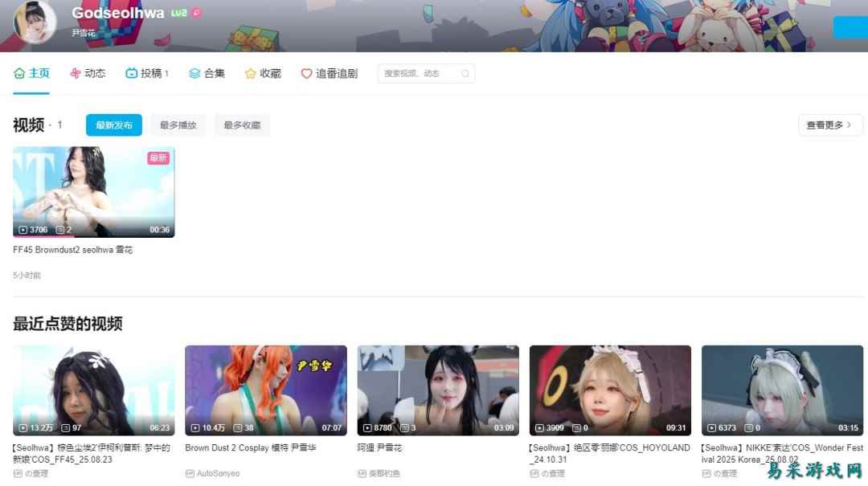Open uploader link AutoSonyeo
This screenshot has height=486, width=868.
218,473
